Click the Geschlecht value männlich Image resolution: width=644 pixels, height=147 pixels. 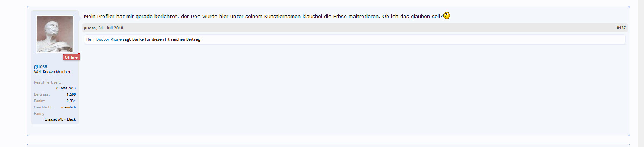click(x=69, y=107)
